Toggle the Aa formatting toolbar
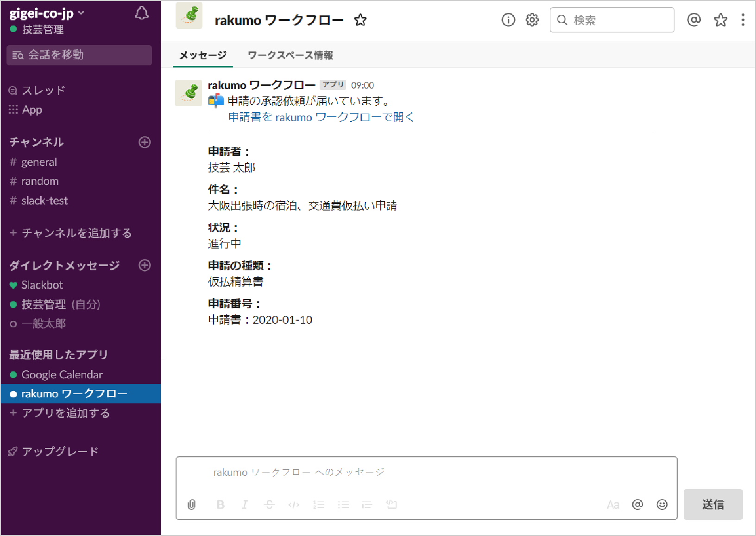 point(613,504)
